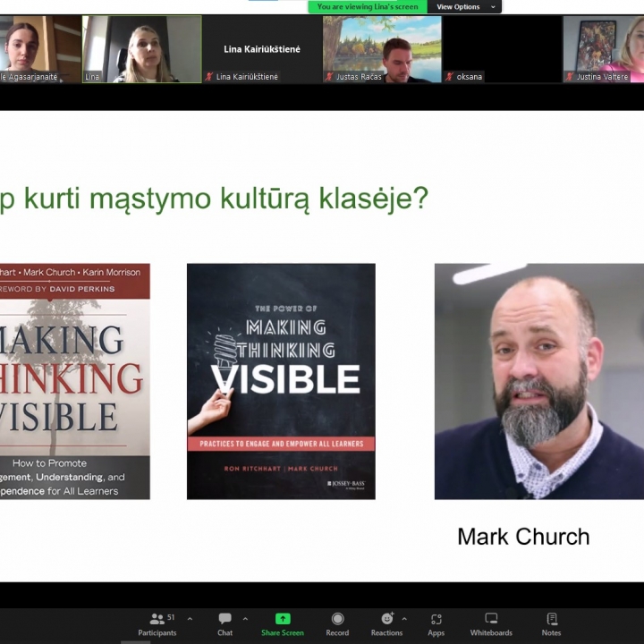Image resolution: width=644 pixels, height=644 pixels.
Task: Click muted mic icon by Lina Kairiūkštienė label
Action: 209,76
